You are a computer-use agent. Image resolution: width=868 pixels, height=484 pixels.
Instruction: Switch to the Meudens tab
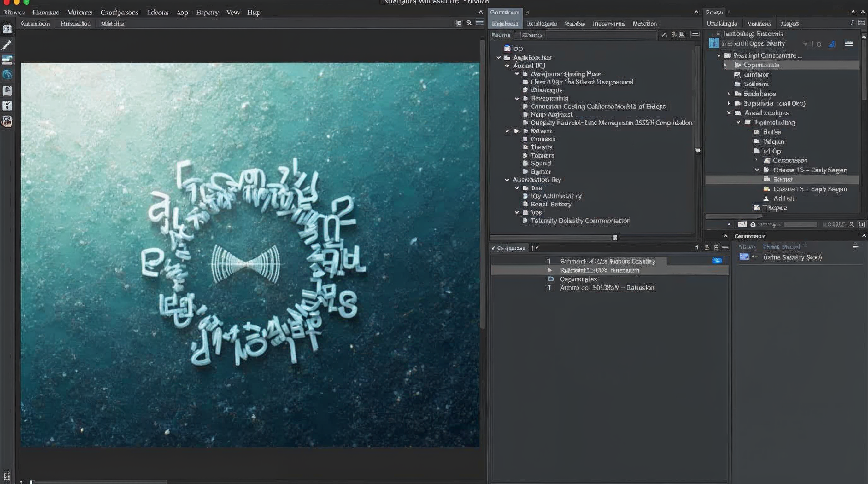coord(759,24)
